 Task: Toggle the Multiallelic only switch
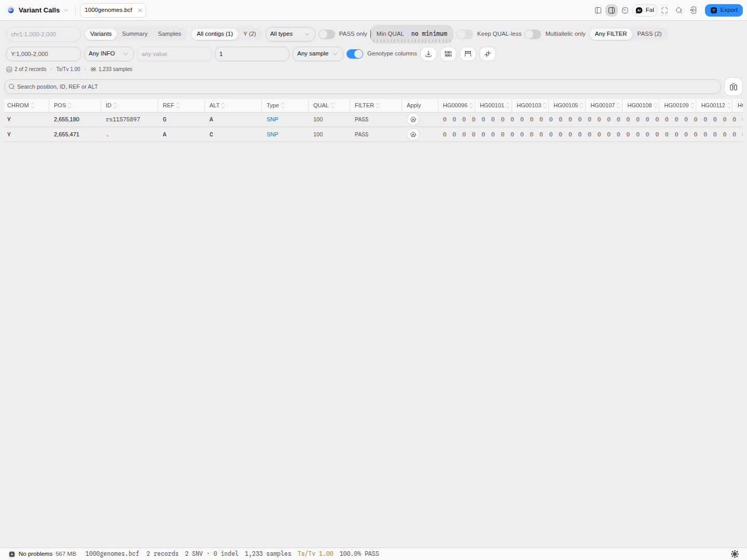tap(533, 34)
